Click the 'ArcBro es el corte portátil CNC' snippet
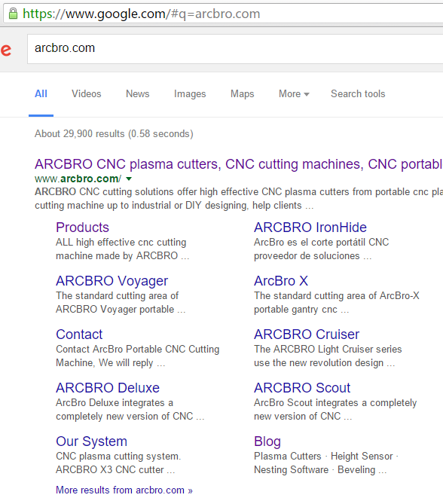This screenshot has height=504, width=443. (321, 242)
